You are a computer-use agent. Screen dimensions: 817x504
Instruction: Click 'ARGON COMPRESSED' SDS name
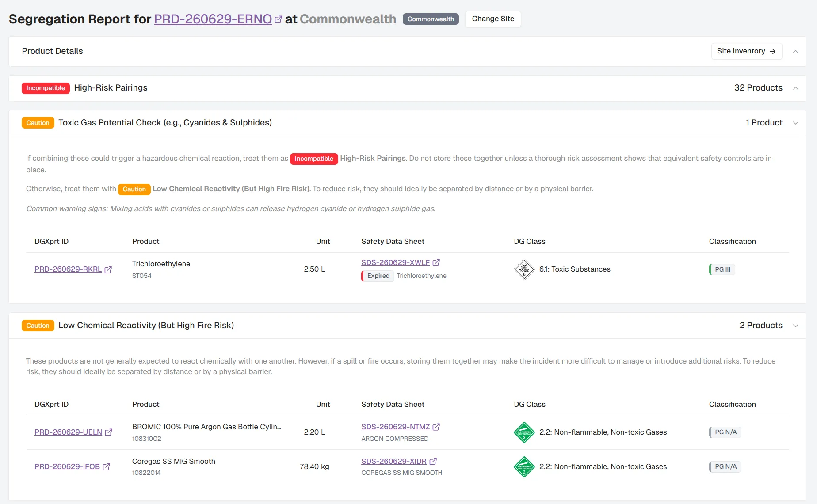(x=395, y=439)
